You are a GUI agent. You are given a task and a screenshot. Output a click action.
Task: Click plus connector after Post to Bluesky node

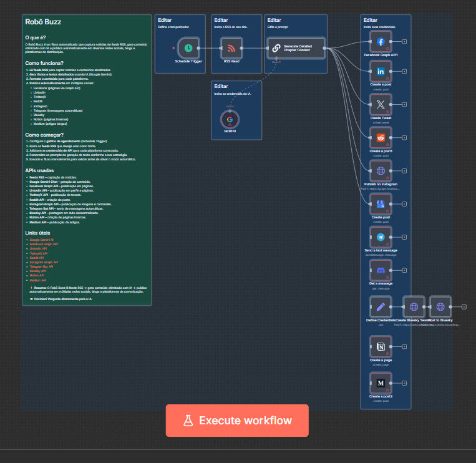point(464,306)
